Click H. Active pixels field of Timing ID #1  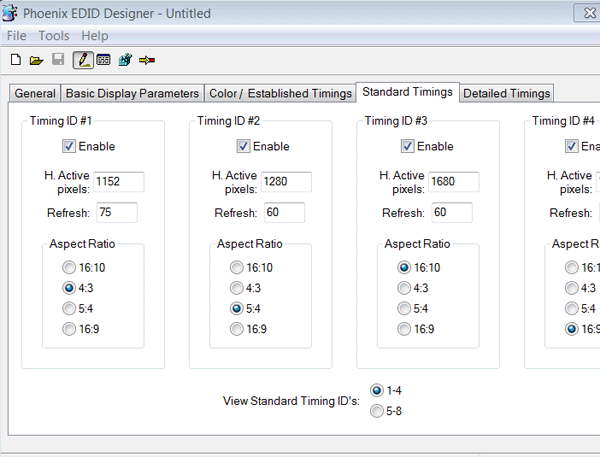pos(119,182)
